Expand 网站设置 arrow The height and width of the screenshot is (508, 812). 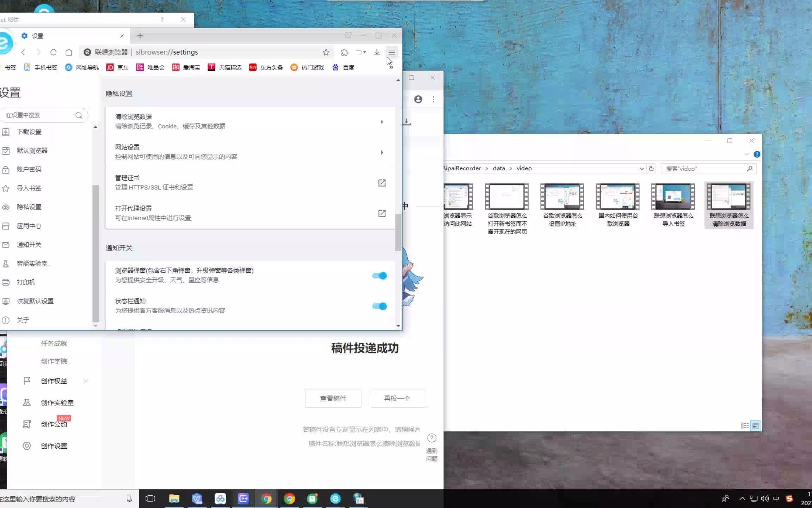382,152
